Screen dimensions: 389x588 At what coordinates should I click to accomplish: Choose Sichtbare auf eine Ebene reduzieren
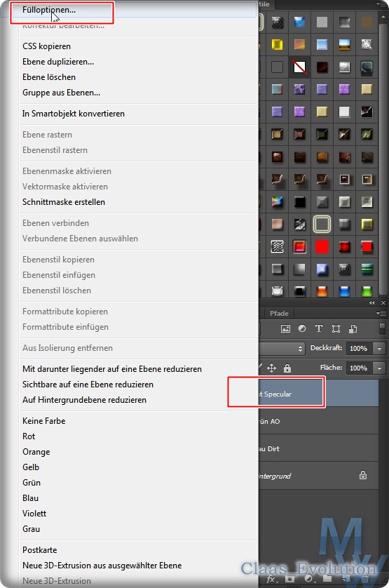[x=88, y=385]
